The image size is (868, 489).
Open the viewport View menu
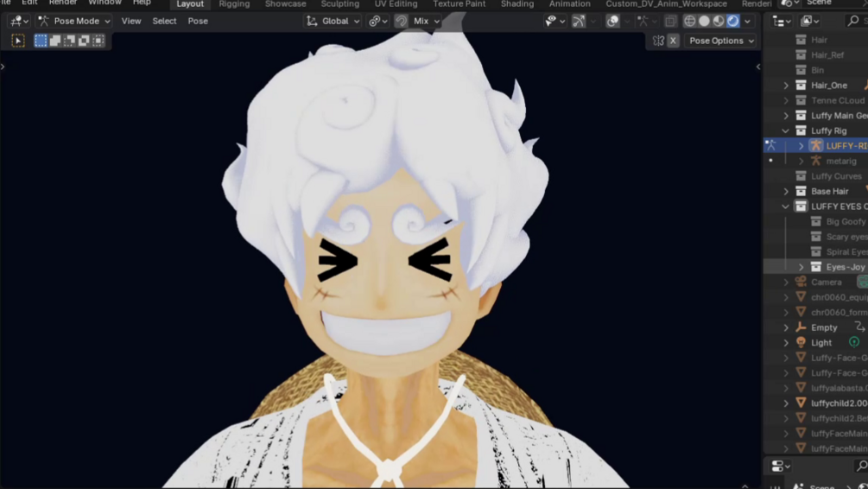pos(131,21)
